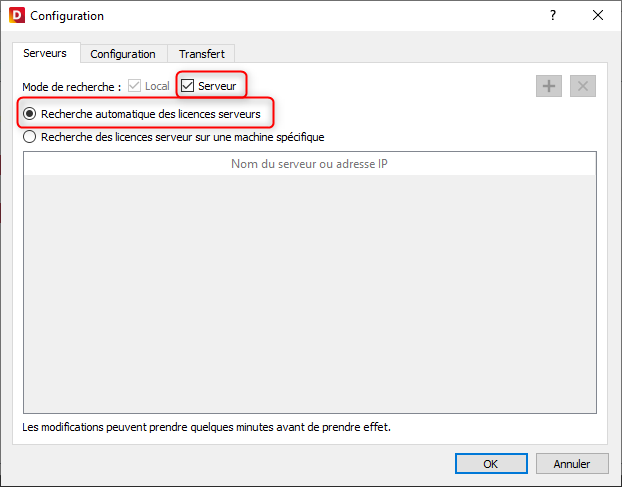The image size is (622, 487).
Task: Add a server with the plus button
Action: 549,86
